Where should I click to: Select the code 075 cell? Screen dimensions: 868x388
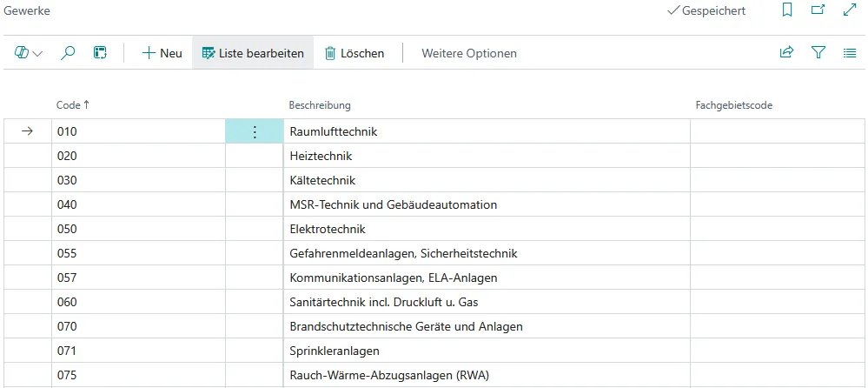[x=138, y=375]
